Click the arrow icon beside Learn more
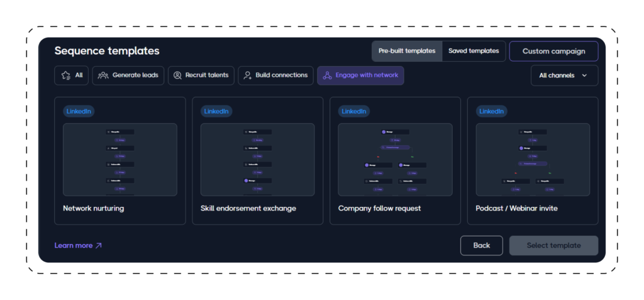 pyautogui.click(x=99, y=245)
